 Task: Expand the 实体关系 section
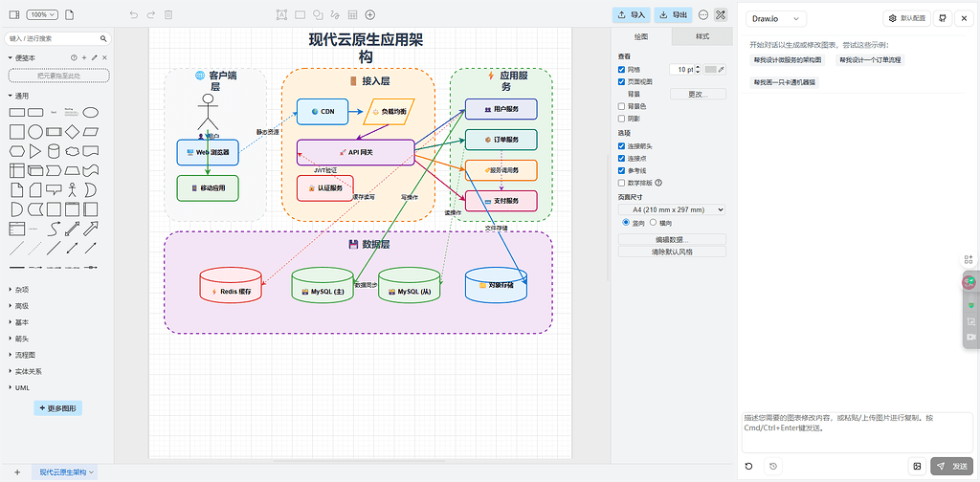tap(24, 371)
